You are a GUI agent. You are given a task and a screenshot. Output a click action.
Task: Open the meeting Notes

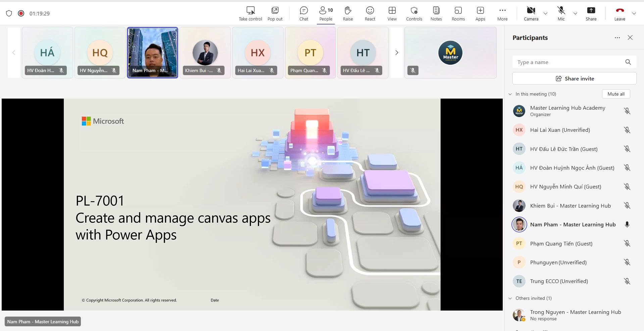pos(436,13)
